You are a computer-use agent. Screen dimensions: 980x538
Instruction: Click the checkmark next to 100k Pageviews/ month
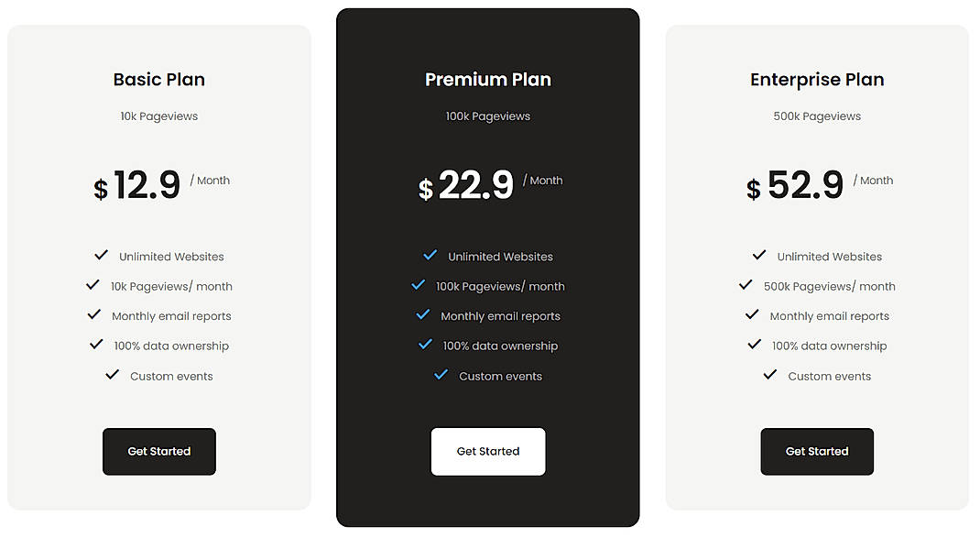point(419,286)
